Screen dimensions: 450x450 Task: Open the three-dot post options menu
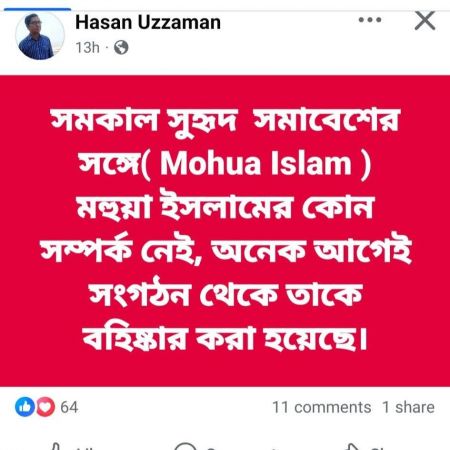point(370,20)
